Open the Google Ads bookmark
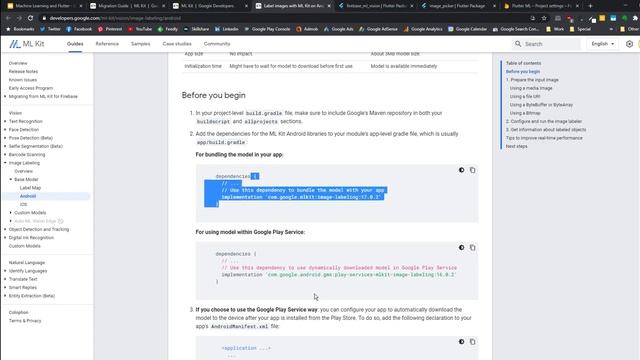Screen dimensions: 640x360 pyautogui.click(x=339, y=29)
